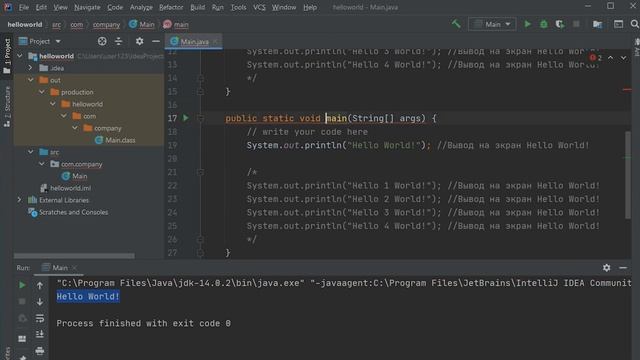Click the Build Project hammer icon
Screen dimensions: 640x360
tap(456, 24)
